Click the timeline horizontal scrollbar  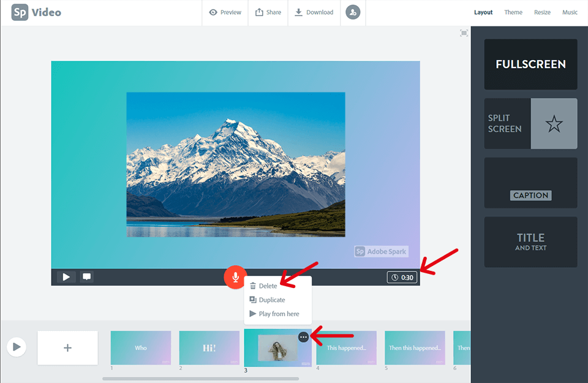click(201, 379)
